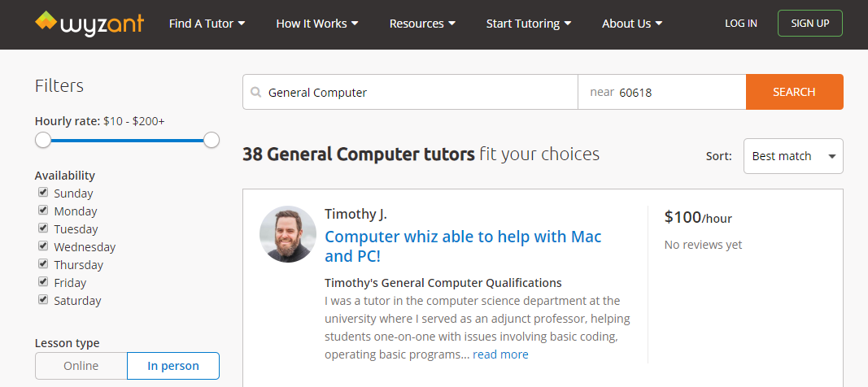The width and height of the screenshot is (868, 387).
Task: Toggle the Wednesday availability checkbox
Action: pos(43,246)
